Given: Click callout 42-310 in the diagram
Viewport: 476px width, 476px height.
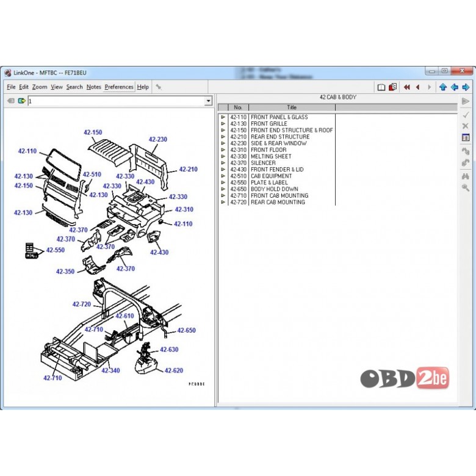Looking at the screenshot, I should point(184,209).
